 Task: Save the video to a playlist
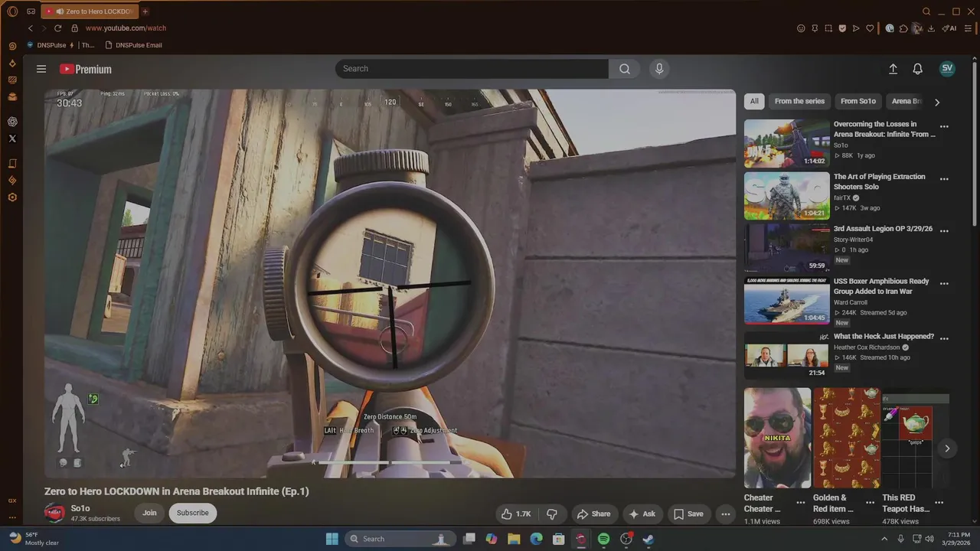point(688,514)
